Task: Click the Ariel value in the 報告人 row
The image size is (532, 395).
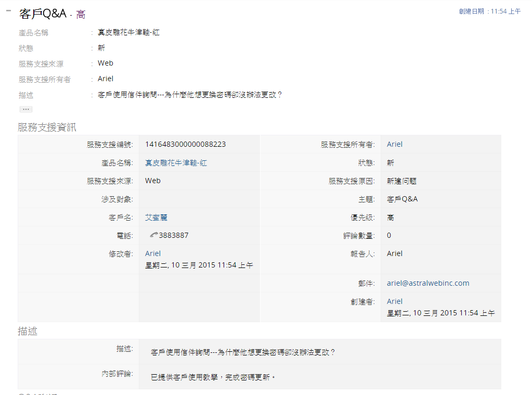Action: pyautogui.click(x=395, y=253)
